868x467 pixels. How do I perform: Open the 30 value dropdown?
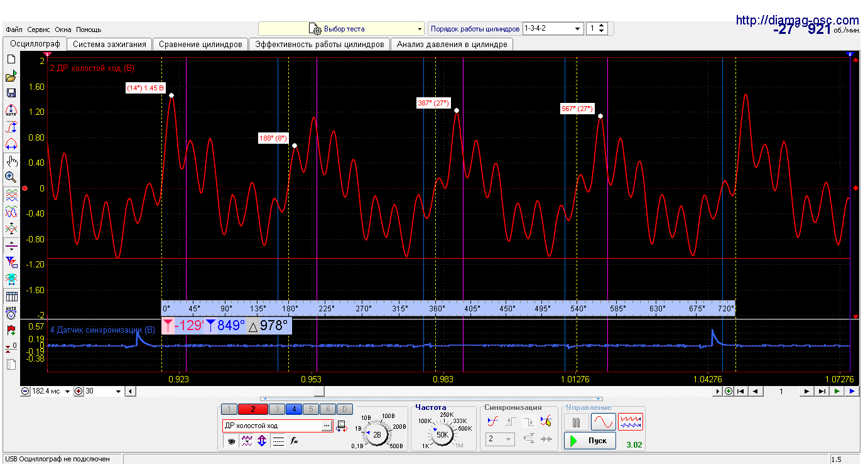tap(118, 391)
